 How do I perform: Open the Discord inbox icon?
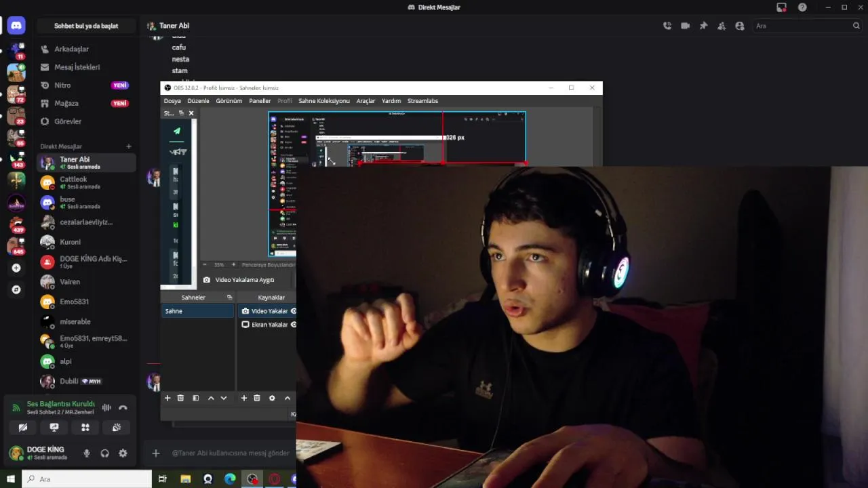tap(782, 7)
